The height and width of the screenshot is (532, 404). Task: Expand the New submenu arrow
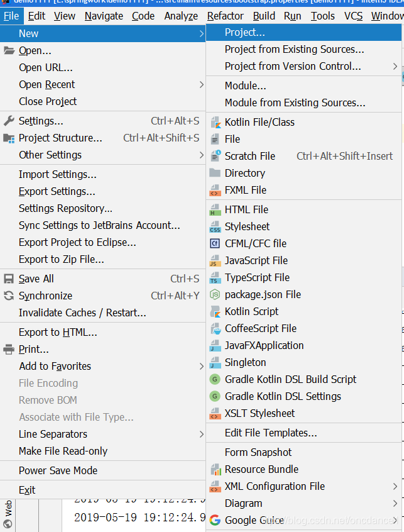point(201,33)
